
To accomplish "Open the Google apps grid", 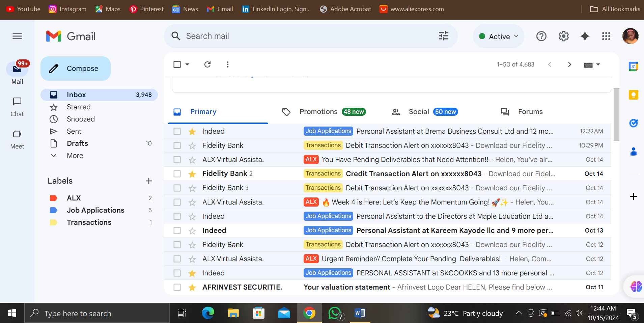I will (606, 36).
